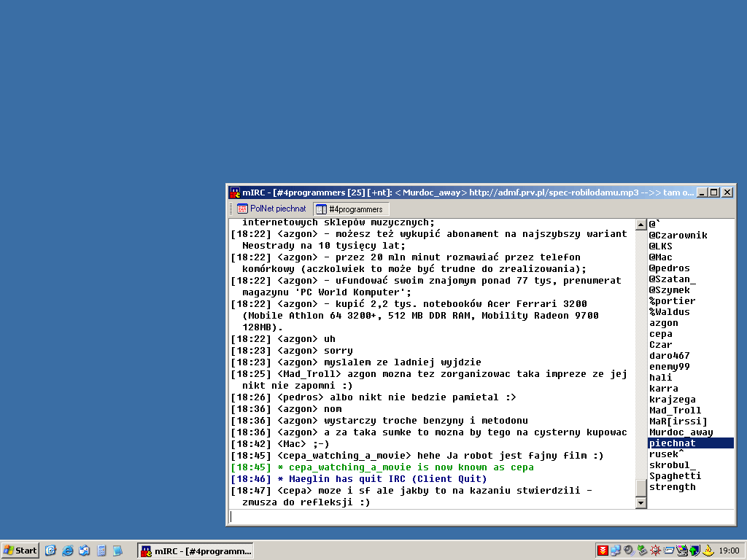Viewport: 747px width, 560px height.
Task: Click the 19:00 system clock
Action: (x=729, y=551)
